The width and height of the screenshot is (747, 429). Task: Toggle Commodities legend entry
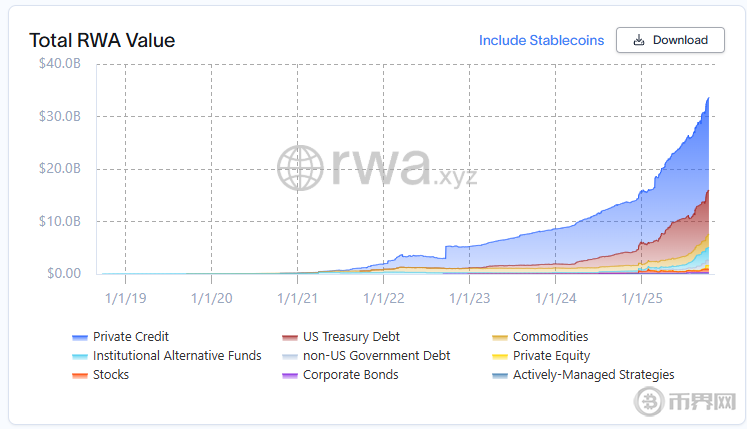pyautogui.click(x=550, y=337)
